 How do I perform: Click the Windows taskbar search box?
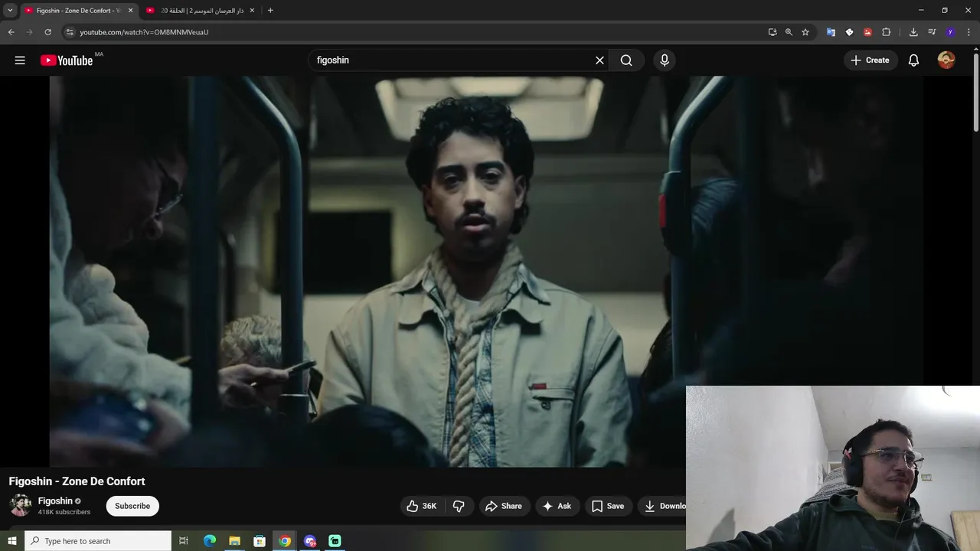[98, 541]
